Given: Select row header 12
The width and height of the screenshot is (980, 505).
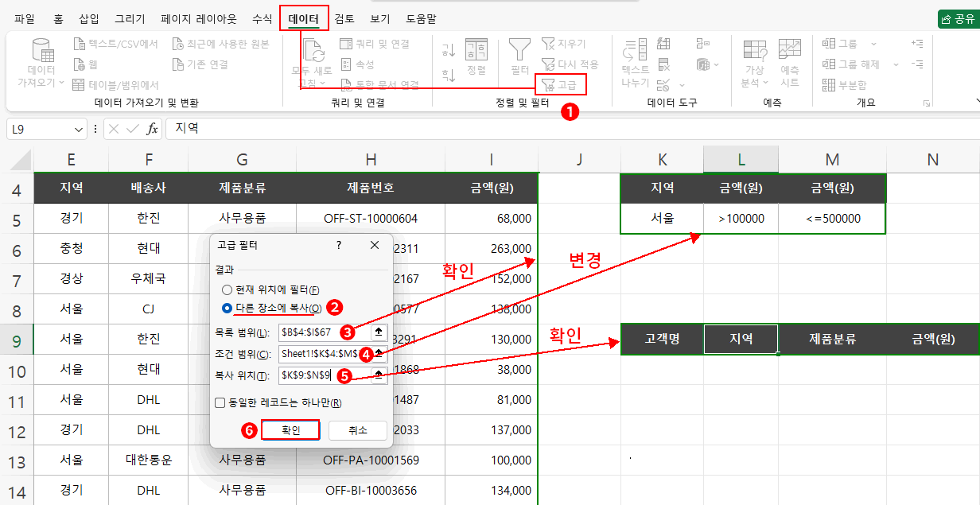Looking at the screenshot, I should [16, 430].
